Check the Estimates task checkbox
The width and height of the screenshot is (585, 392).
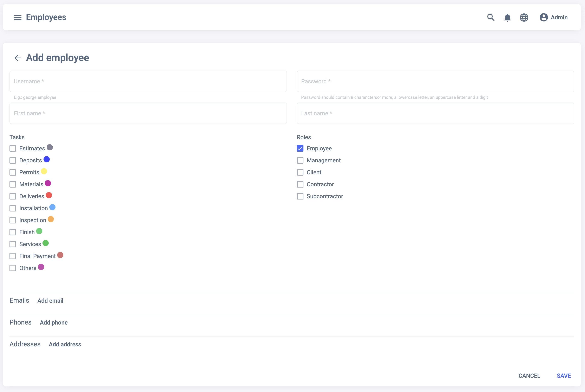13,149
